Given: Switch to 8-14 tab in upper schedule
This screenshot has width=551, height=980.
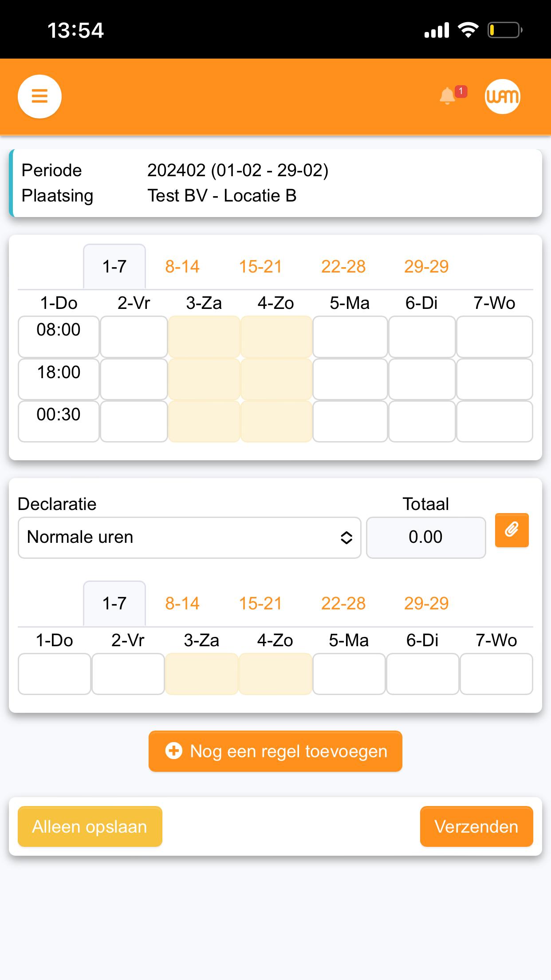Looking at the screenshot, I should click(x=182, y=267).
